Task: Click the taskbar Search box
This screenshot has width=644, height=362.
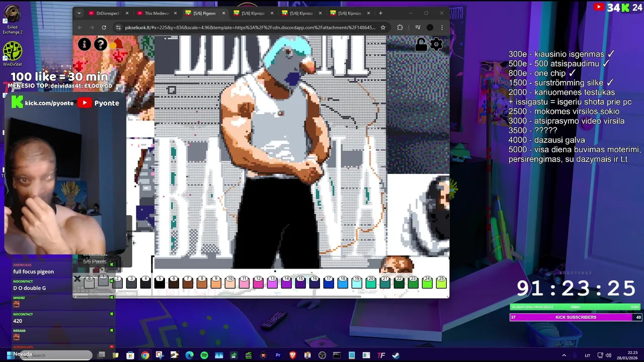Action: click(x=55, y=355)
